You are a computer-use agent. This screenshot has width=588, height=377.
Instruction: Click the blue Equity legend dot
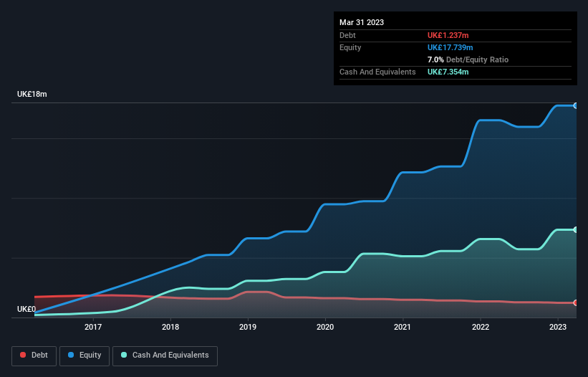point(71,355)
